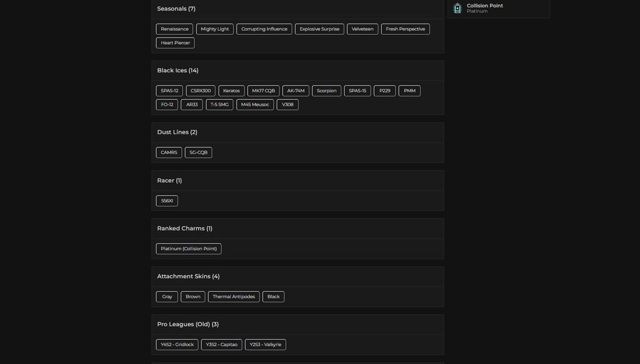The height and width of the screenshot is (364, 640).
Task: Click the Dust Lines (2) header
Action: click(x=177, y=132)
